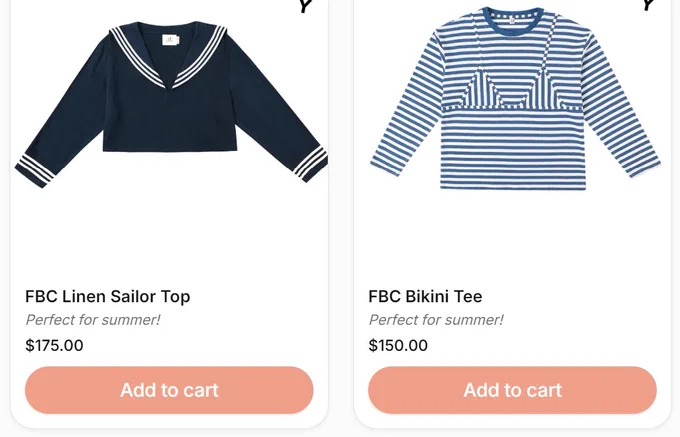Screen dimensions: 680x437
Task: Add FBC Linen Sailor Top to cart
Action: point(169,390)
